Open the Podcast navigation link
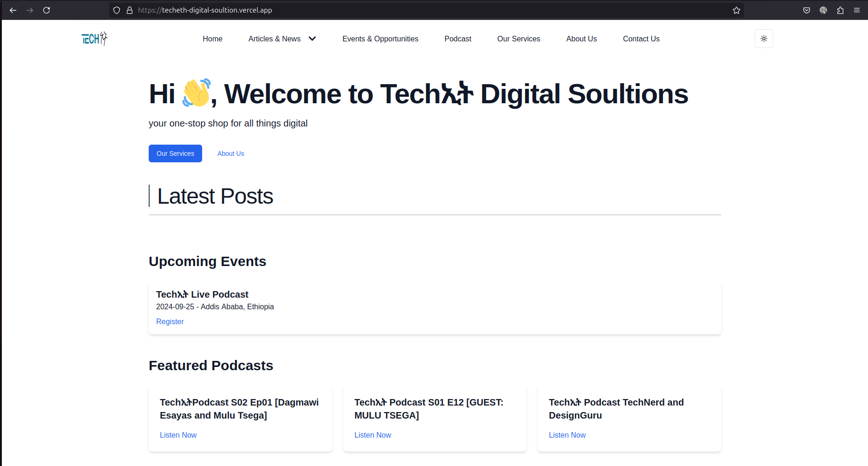Screen dimensions: 868x466 (x=458, y=39)
